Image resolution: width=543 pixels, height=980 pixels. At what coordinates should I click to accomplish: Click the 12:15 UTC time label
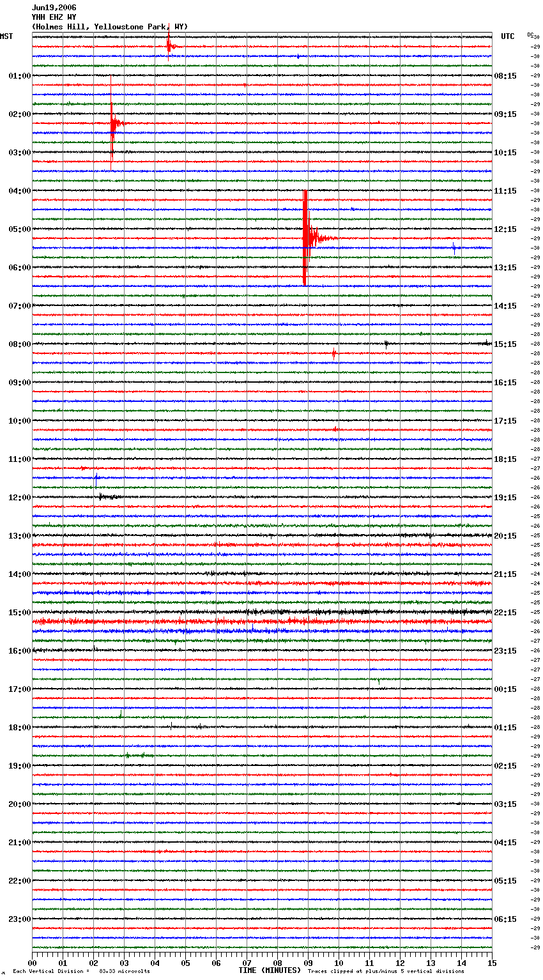click(505, 229)
